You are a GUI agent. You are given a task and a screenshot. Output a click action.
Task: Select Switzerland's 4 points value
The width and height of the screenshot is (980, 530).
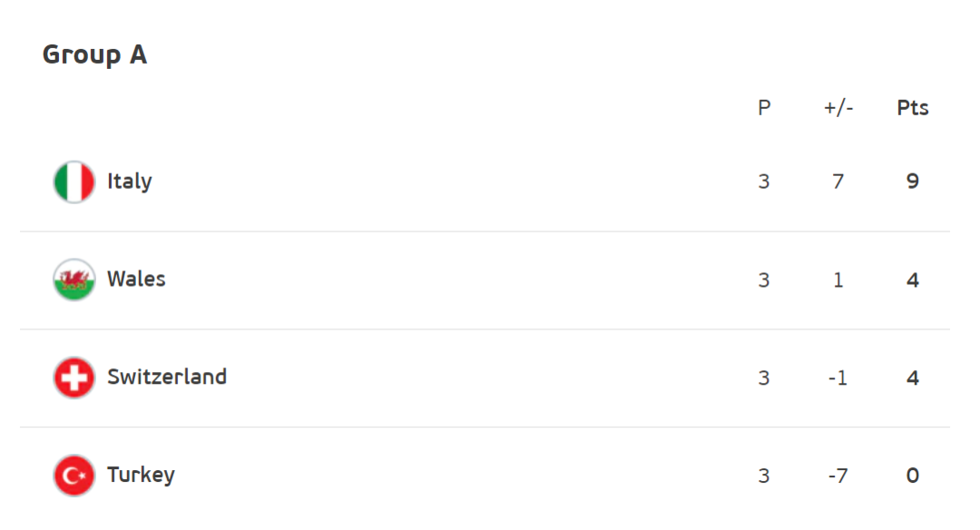click(x=913, y=378)
